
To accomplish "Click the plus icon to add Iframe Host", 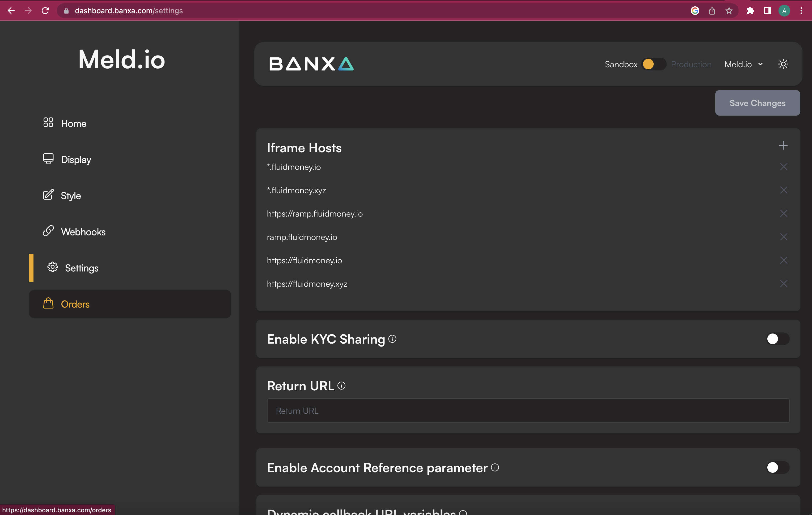I will click(x=783, y=146).
